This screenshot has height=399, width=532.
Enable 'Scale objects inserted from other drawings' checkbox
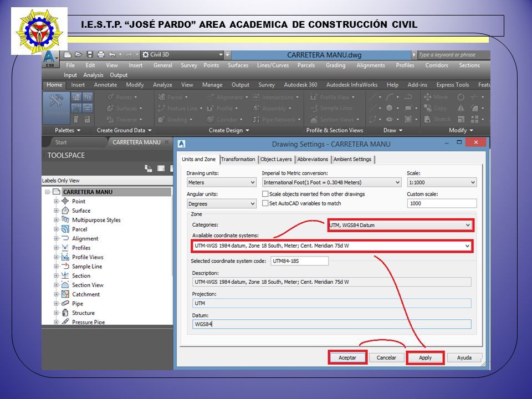pyautogui.click(x=265, y=194)
